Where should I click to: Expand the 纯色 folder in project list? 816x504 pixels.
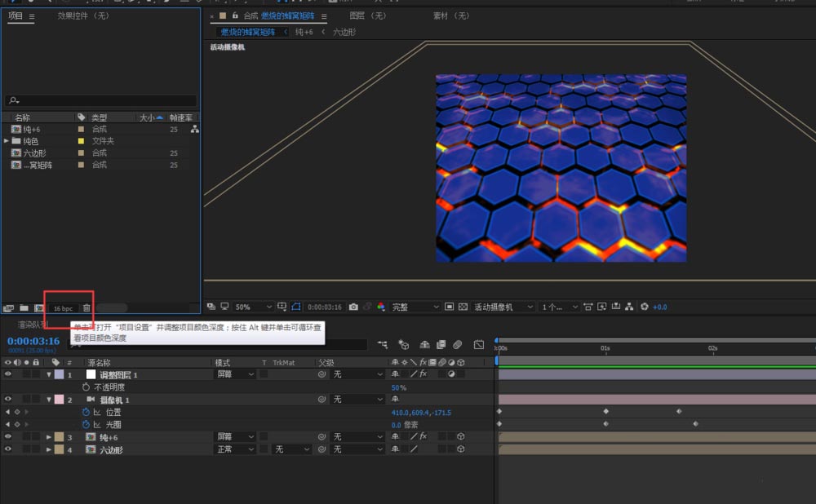(x=7, y=141)
